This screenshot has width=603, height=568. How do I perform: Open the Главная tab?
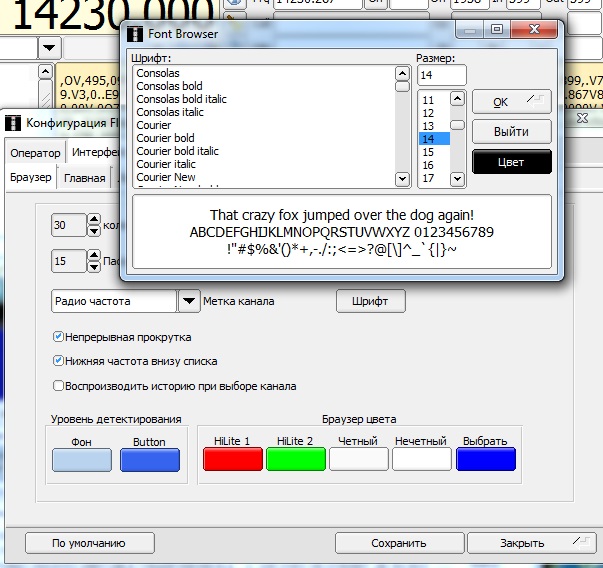coord(85,178)
